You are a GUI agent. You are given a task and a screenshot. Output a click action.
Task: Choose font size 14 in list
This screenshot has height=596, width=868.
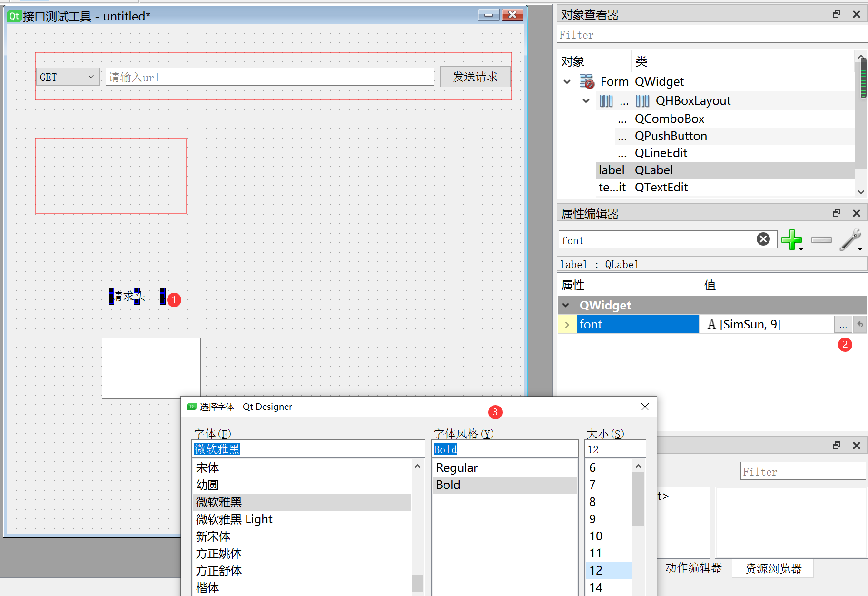tap(596, 587)
